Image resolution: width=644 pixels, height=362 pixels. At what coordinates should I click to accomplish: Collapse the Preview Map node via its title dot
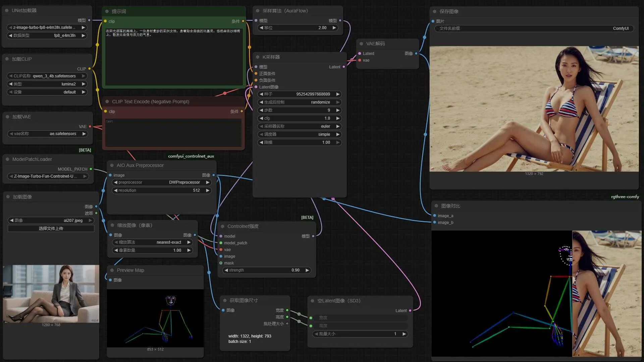112,270
